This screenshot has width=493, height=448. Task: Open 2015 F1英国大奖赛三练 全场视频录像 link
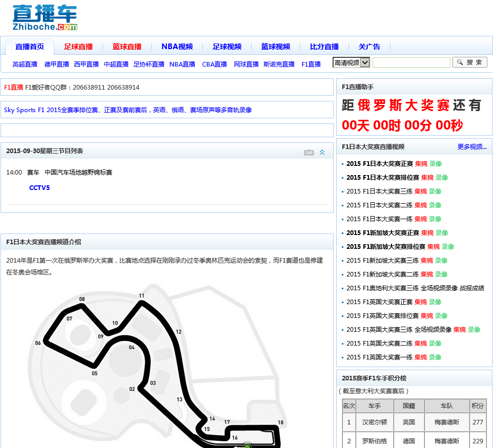(x=399, y=330)
